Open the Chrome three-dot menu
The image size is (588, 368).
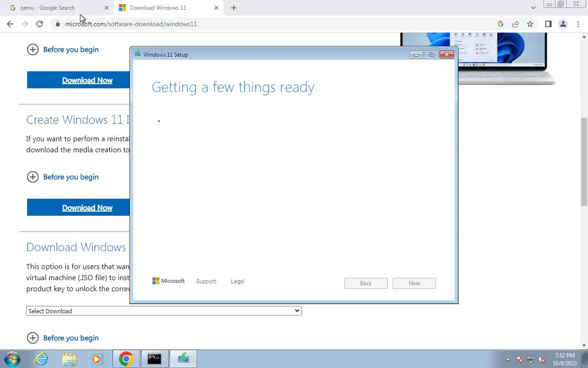[x=578, y=24]
